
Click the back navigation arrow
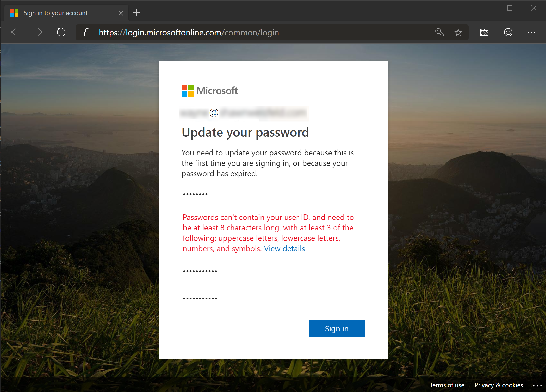click(15, 32)
